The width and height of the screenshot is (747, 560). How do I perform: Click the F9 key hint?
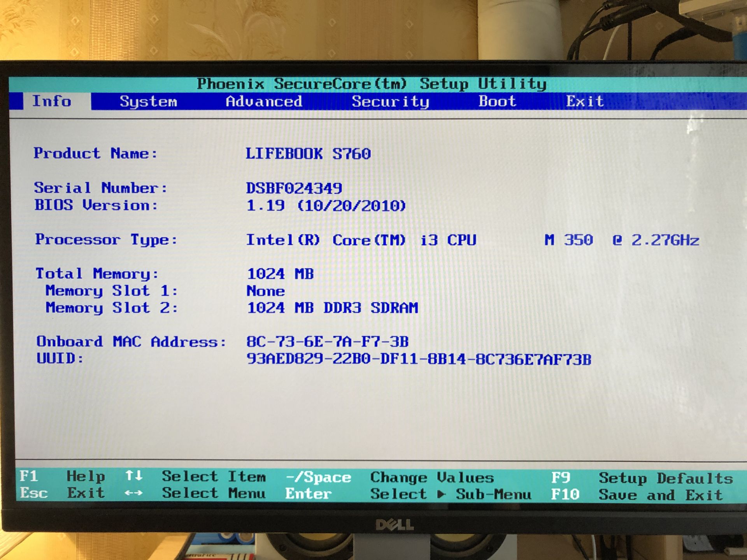point(561,478)
